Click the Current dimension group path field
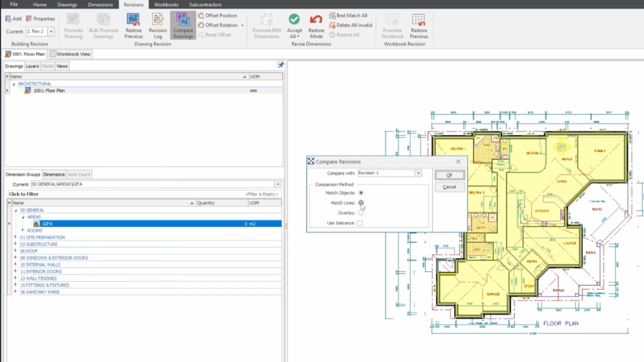This screenshot has width=644, height=362. pos(153,184)
